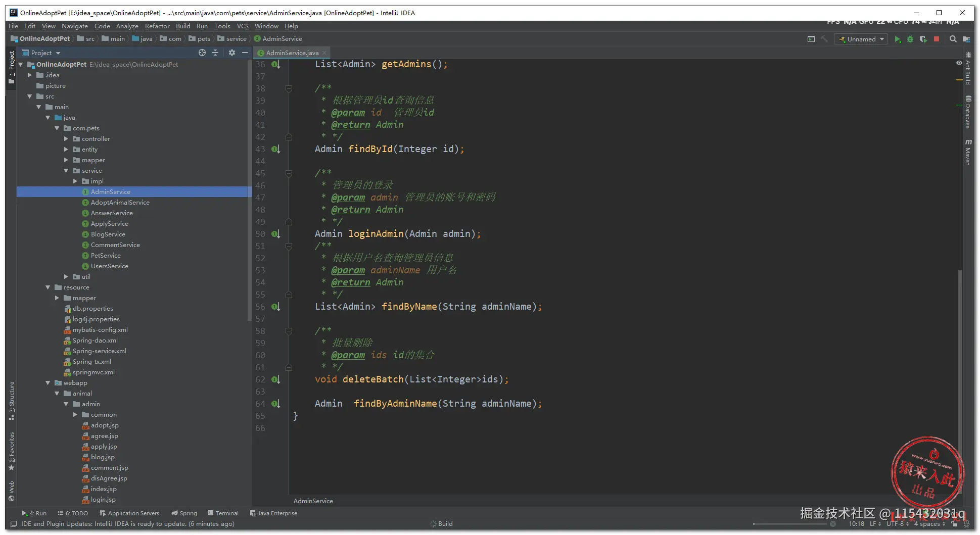
Task: Toggle tool window bars icon in status bar corner
Action: [x=14, y=524]
